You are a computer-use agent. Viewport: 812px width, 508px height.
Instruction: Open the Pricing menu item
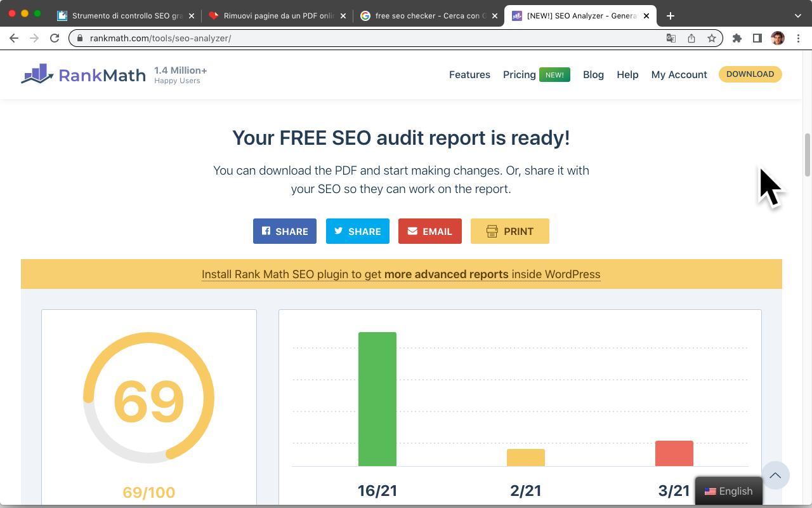520,74
